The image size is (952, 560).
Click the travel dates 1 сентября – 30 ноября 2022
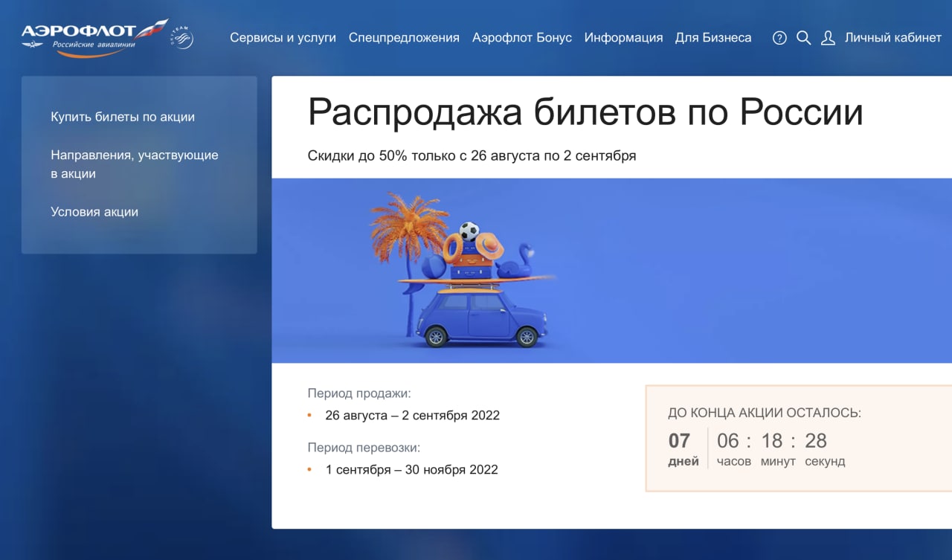pyautogui.click(x=411, y=470)
